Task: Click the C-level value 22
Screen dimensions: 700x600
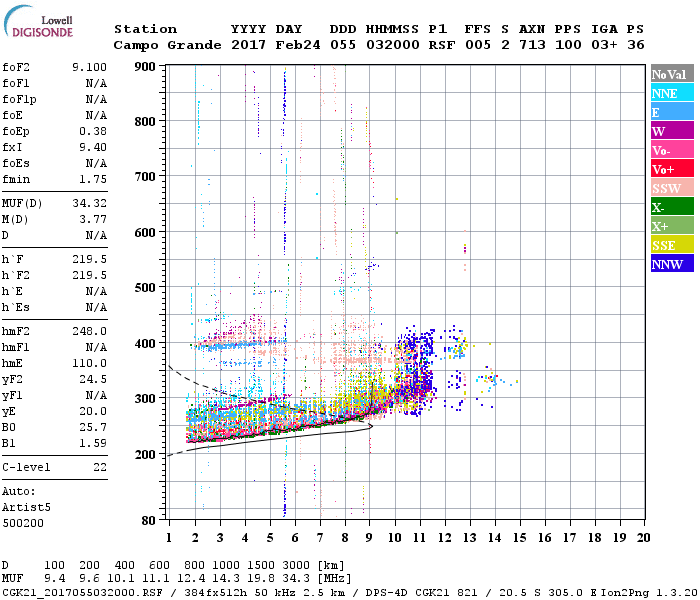Action: tap(100, 467)
